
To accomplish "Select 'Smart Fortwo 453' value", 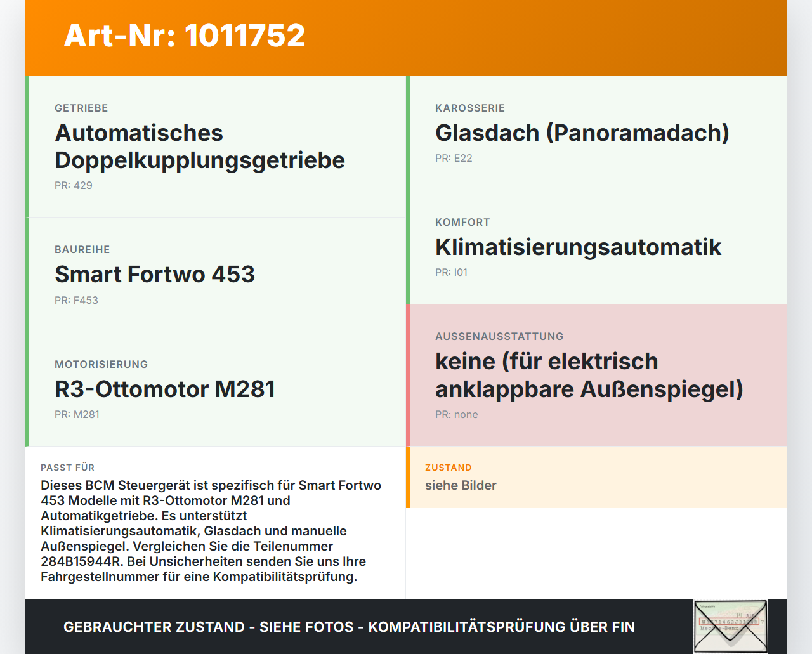I will pos(155,274).
